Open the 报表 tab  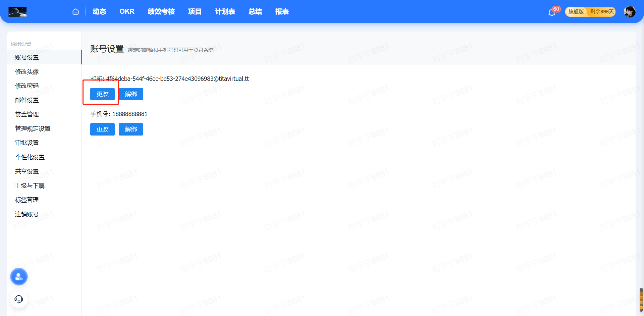(x=282, y=12)
